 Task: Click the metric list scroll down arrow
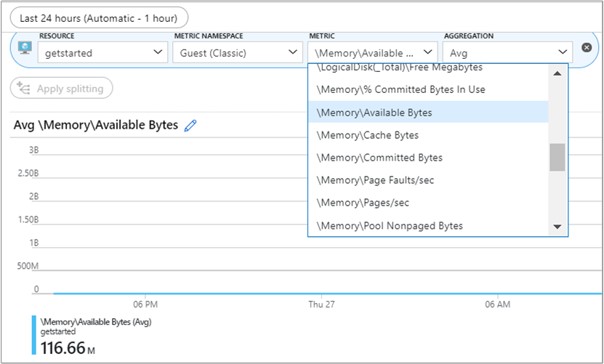(557, 227)
